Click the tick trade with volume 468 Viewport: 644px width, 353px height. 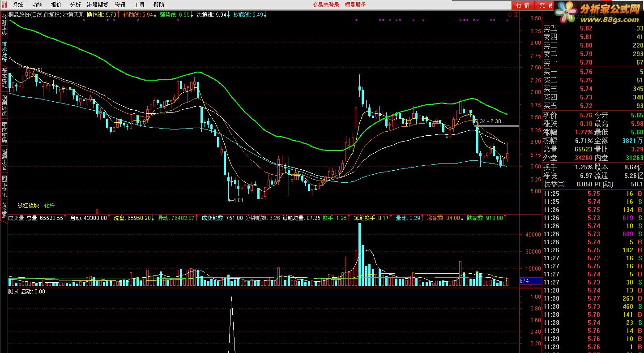click(627, 306)
